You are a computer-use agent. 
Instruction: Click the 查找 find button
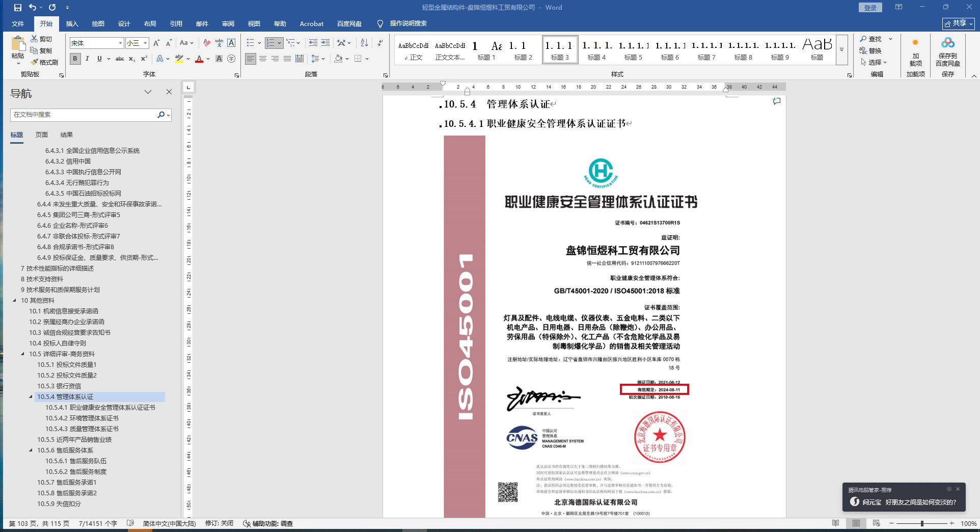click(x=870, y=39)
